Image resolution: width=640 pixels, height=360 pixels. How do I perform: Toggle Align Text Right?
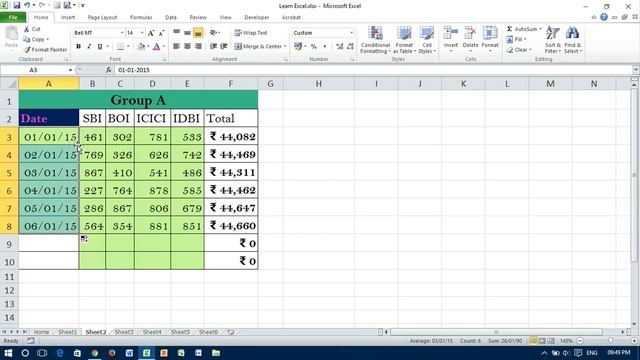[198, 47]
